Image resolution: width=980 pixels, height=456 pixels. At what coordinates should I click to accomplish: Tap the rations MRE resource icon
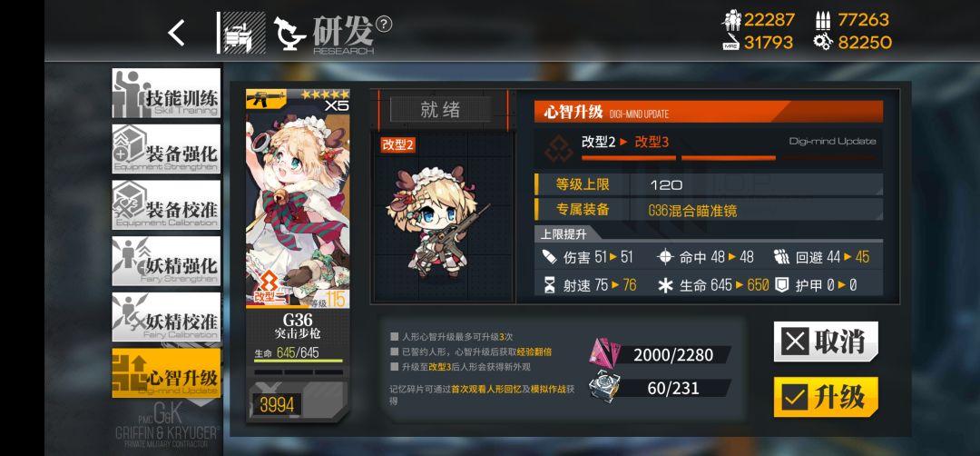pyautogui.click(x=730, y=43)
